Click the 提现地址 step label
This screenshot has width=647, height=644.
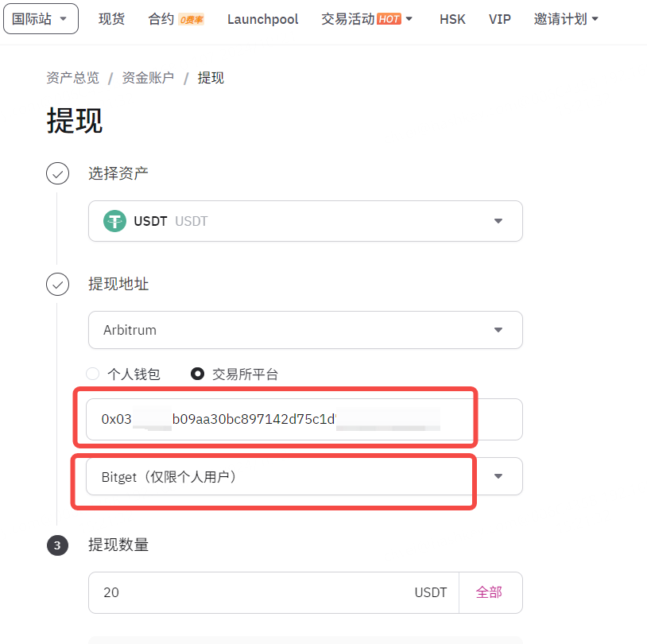click(118, 285)
